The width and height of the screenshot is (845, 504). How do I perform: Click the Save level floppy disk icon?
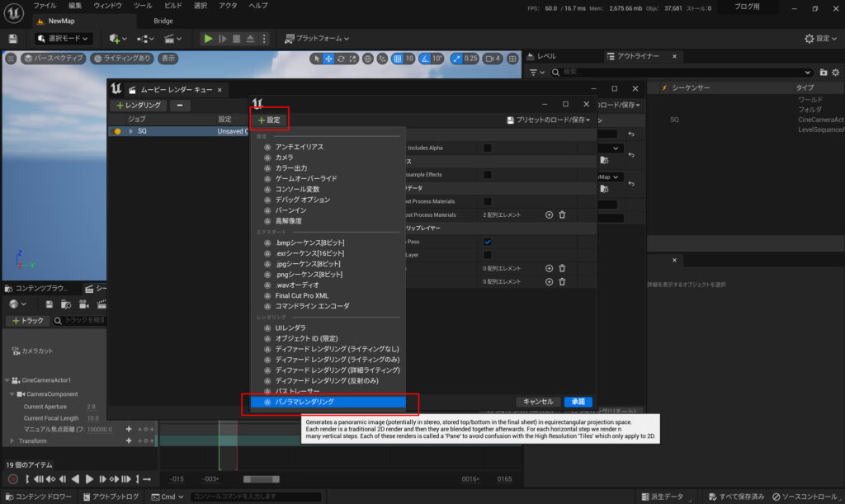tap(13, 39)
